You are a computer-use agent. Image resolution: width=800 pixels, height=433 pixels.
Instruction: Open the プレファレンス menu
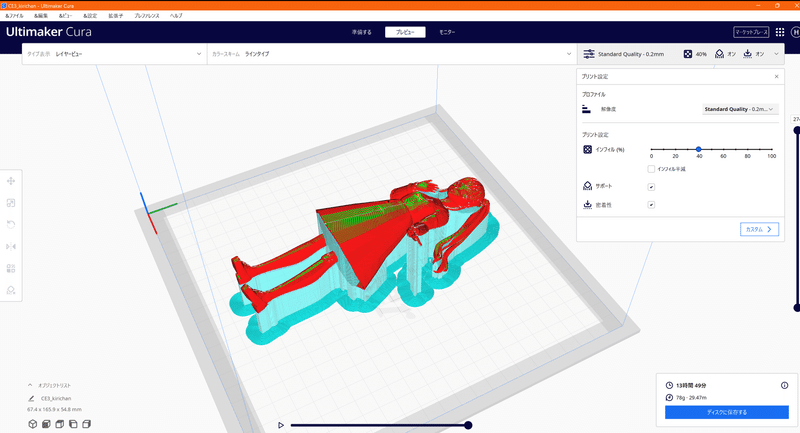click(147, 16)
